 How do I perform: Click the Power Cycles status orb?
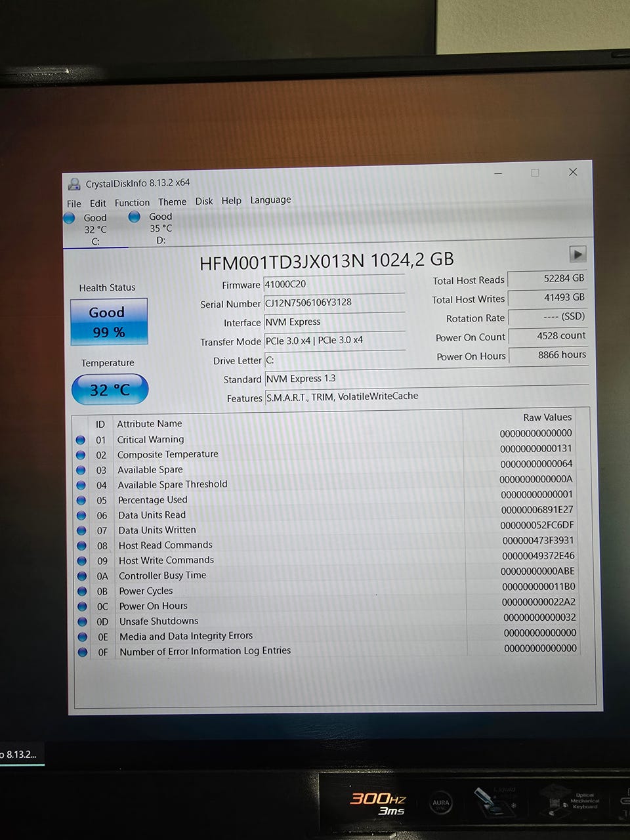82,591
